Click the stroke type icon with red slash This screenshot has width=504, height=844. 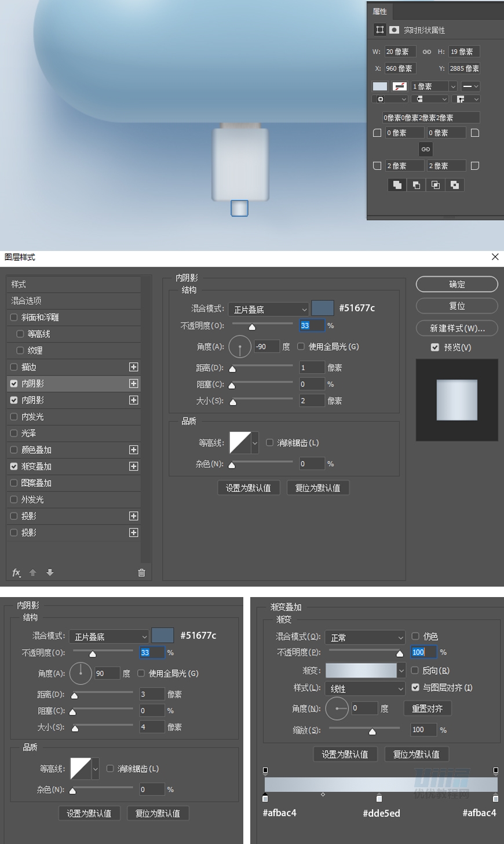click(x=399, y=86)
